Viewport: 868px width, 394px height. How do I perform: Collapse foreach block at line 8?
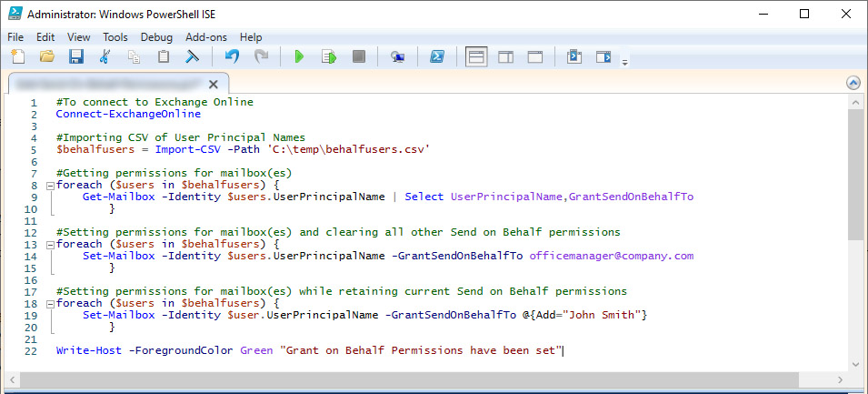pos(50,186)
